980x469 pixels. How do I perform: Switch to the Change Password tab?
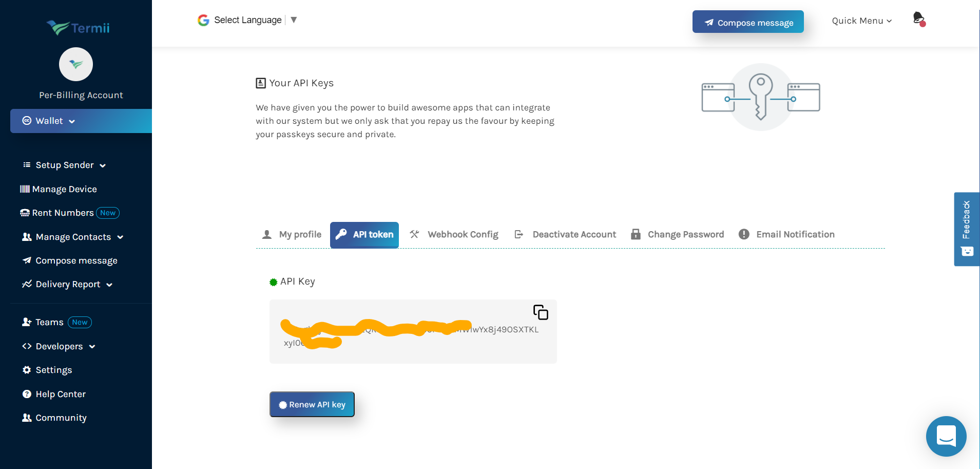(x=678, y=234)
